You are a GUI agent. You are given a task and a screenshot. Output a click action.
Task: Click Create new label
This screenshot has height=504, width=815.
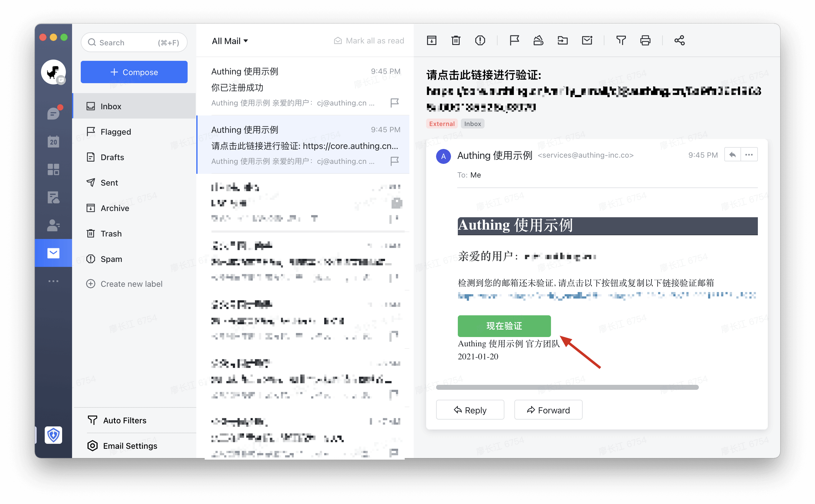pyautogui.click(x=124, y=284)
